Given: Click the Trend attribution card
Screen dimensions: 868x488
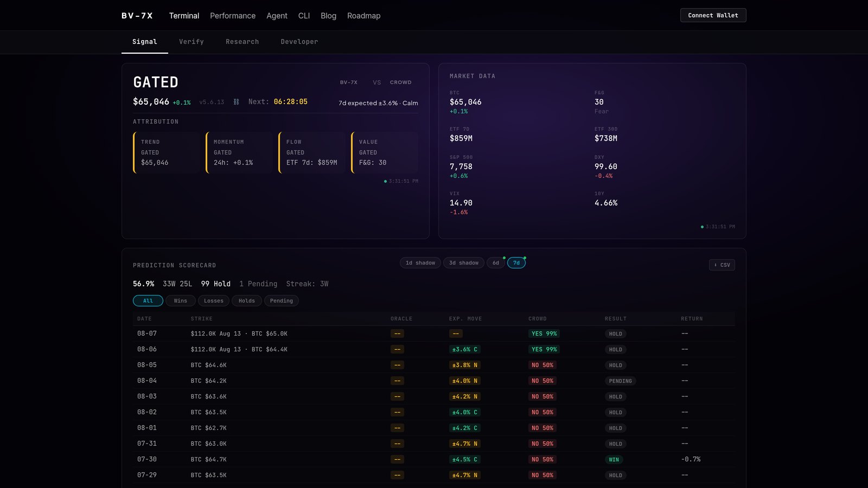Looking at the screenshot, I should (167, 152).
